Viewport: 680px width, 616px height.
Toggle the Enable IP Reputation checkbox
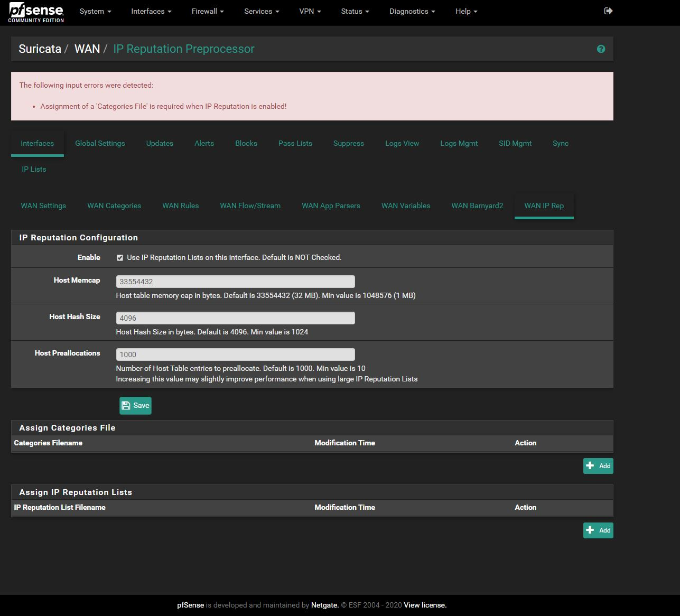120,258
